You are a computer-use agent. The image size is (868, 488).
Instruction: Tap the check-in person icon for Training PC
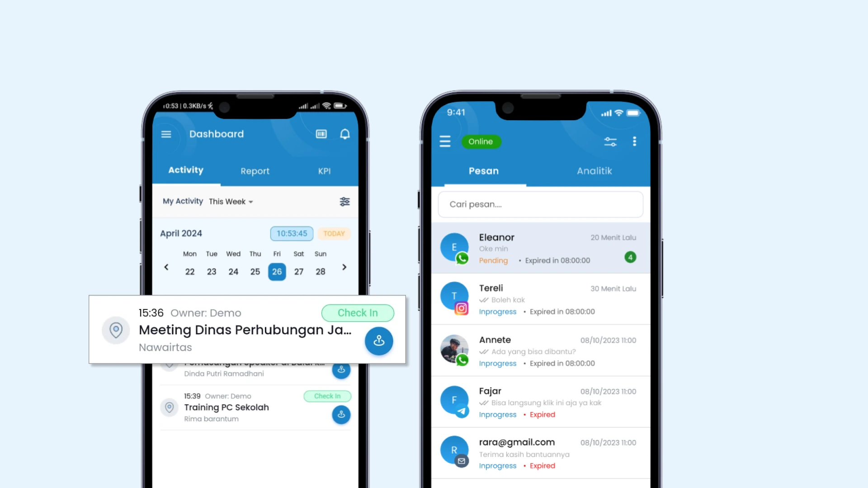pos(341,414)
